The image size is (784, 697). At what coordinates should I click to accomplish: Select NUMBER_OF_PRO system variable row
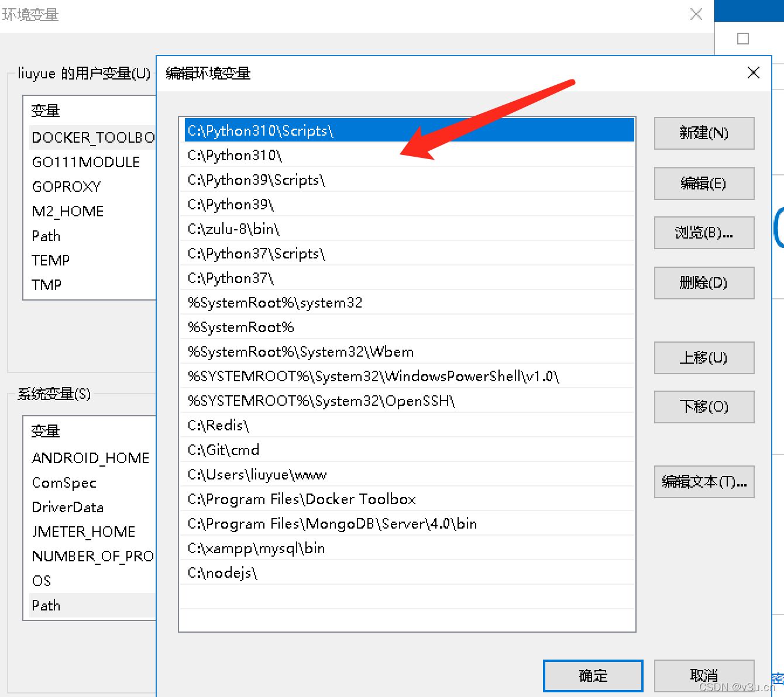point(92,556)
